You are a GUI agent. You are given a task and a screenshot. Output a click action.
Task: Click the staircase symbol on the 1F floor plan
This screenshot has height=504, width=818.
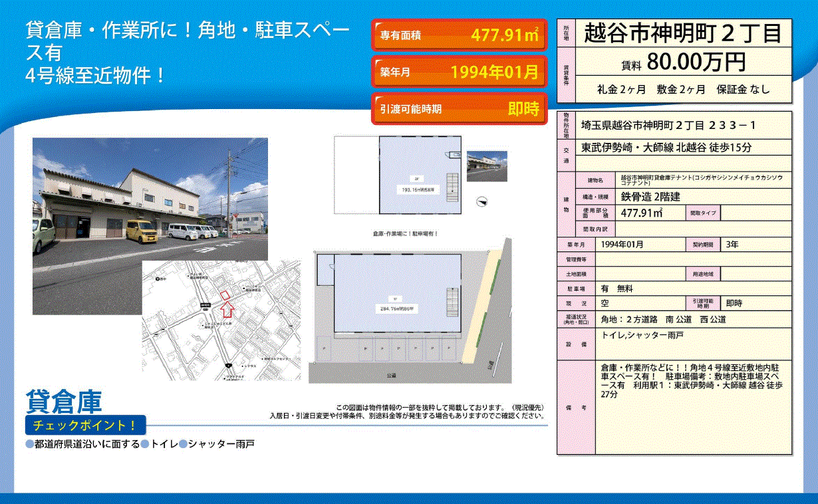454,303
